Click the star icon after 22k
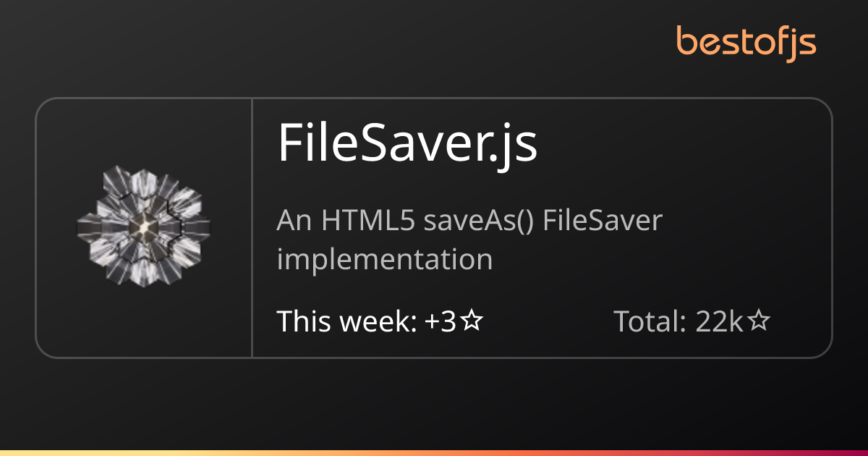The image size is (868, 456). (759, 321)
